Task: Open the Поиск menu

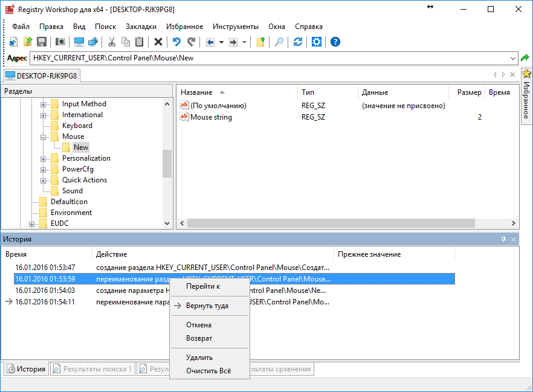Action: (105, 27)
